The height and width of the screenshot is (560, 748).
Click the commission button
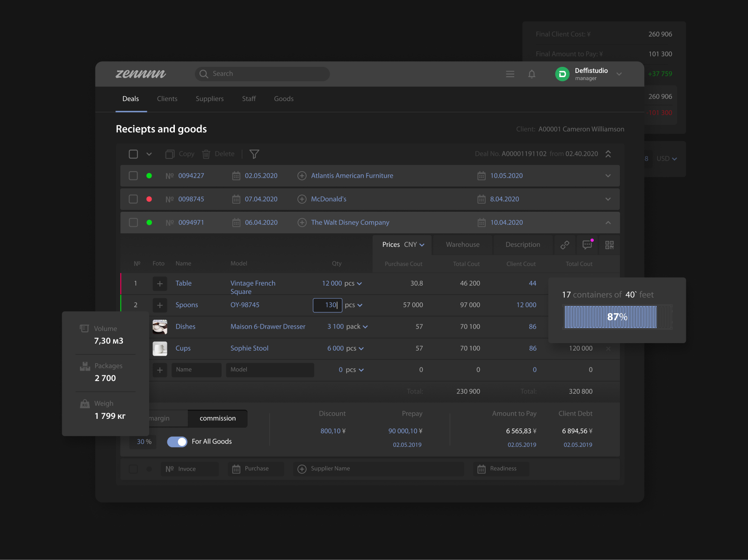click(x=217, y=418)
